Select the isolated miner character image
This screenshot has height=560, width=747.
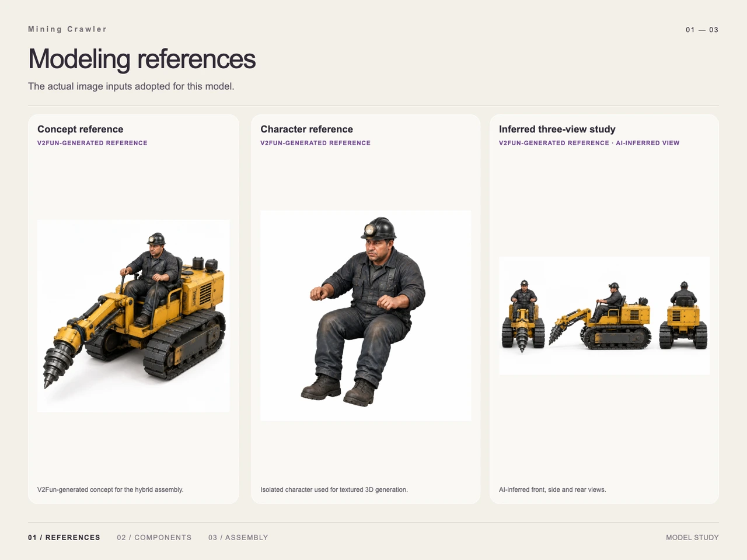coord(365,316)
